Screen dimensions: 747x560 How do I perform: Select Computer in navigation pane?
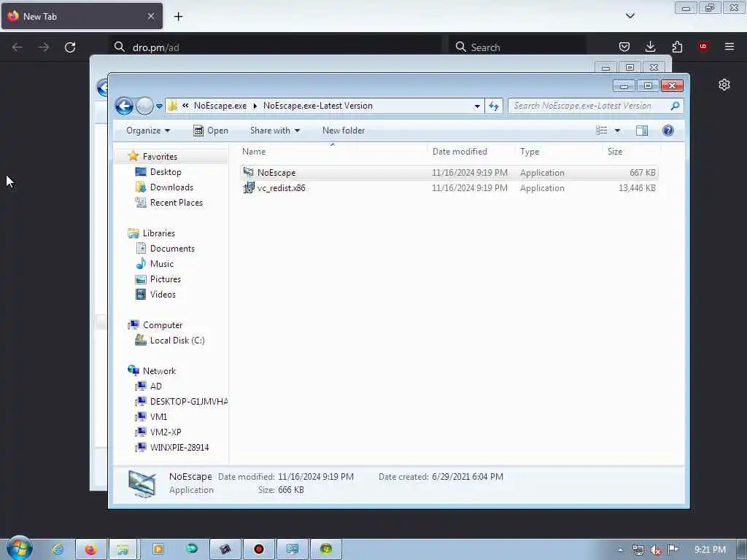[163, 325]
